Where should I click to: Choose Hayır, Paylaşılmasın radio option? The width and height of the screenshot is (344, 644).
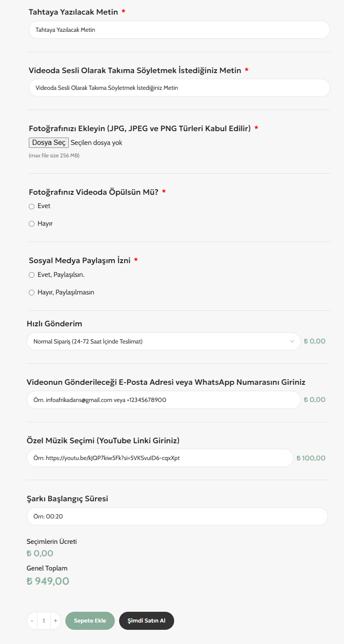coord(31,293)
